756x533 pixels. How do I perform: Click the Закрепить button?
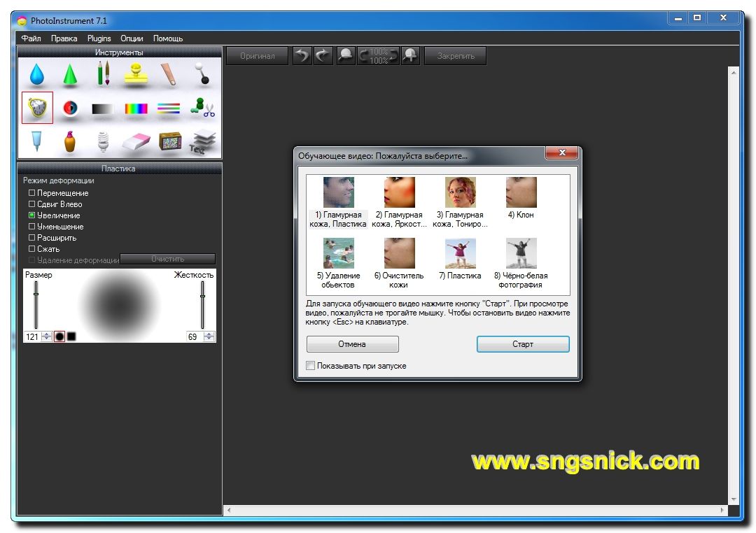[x=456, y=56]
